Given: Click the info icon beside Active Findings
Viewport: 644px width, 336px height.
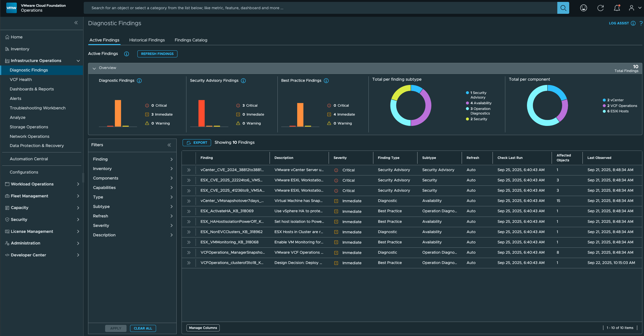Looking at the screenshot, I should pos(127,54).
